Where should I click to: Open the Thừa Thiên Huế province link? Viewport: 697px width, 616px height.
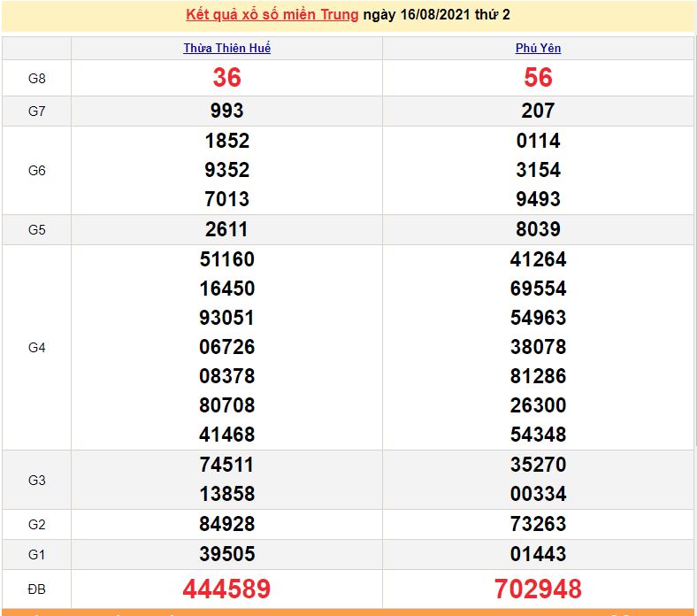pyautogui.click(x=227, y=49)
